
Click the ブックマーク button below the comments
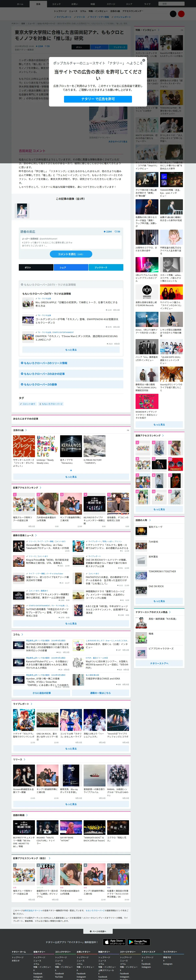pyautogui.click(x=106, y=267)
